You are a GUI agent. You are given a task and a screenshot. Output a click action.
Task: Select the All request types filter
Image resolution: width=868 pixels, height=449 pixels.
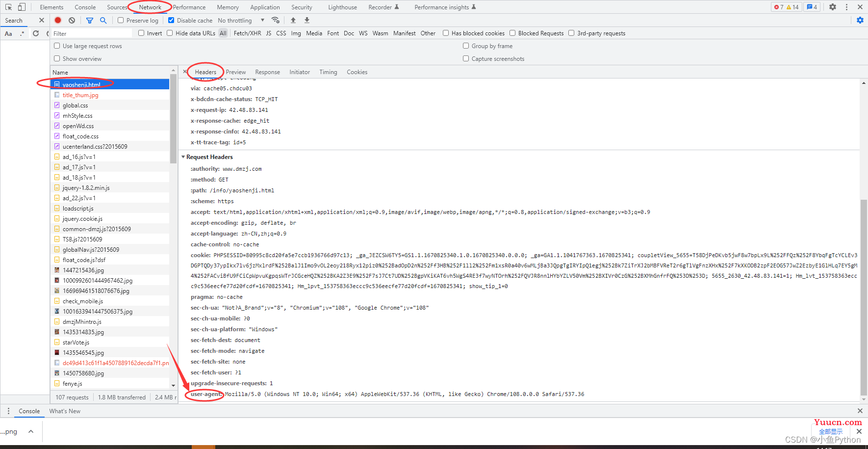tap(223, 33)
